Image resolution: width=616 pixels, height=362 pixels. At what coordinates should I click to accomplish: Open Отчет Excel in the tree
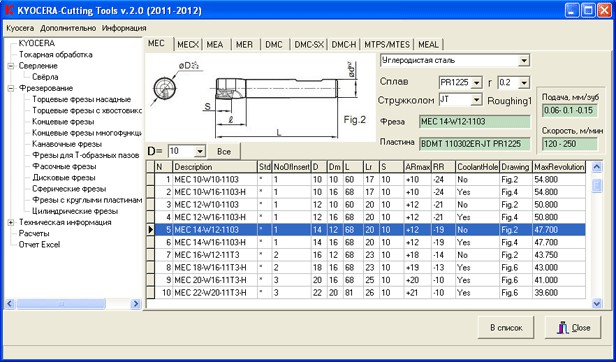pos(40,244)
